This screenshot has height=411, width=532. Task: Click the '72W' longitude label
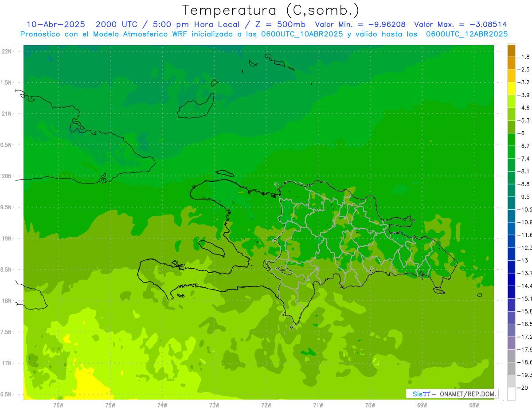coord(266,405)
